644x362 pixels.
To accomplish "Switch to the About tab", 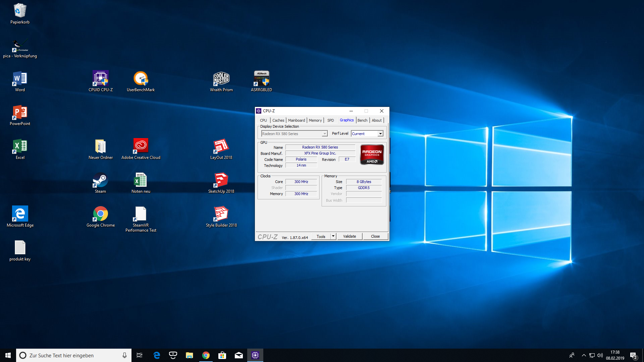I will tap(377, 120).
